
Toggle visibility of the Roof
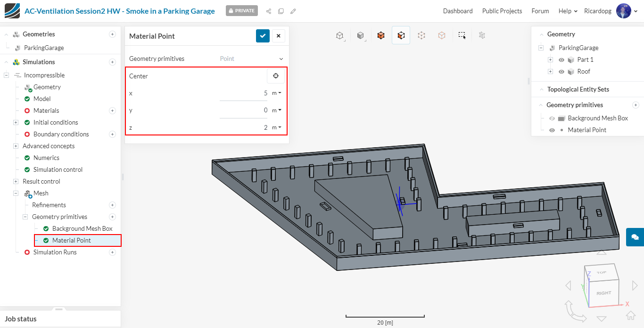point(561,72)
